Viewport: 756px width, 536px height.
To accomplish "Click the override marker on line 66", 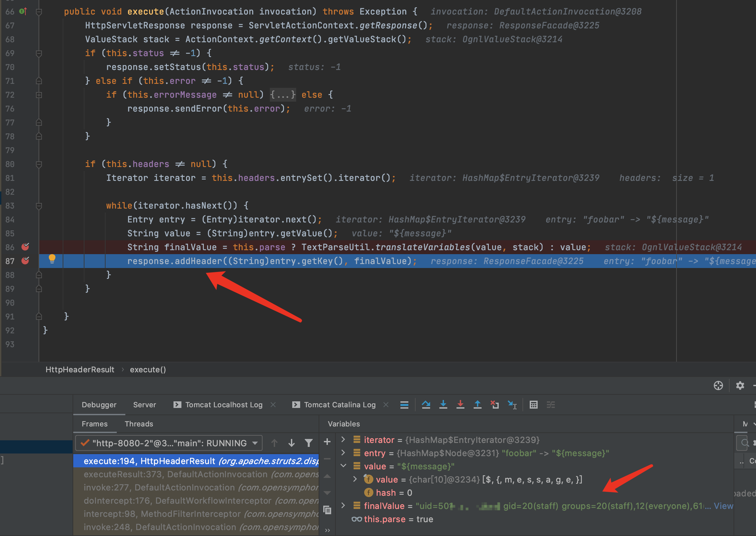I will pos(23,12).
